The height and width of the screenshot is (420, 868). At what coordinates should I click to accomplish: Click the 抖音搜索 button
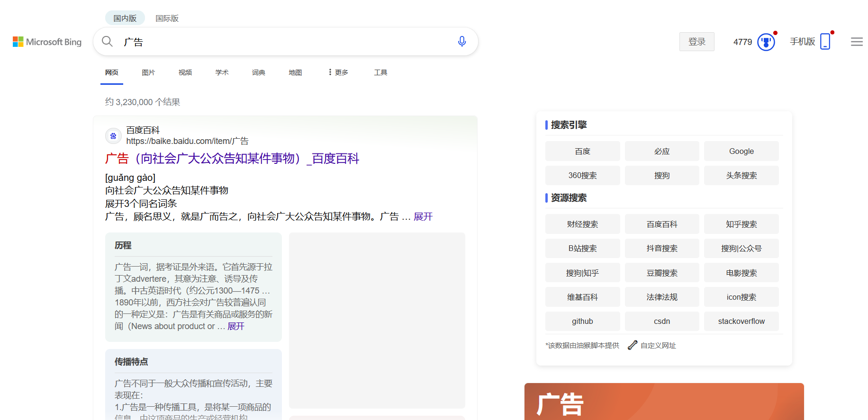point(662,248)
